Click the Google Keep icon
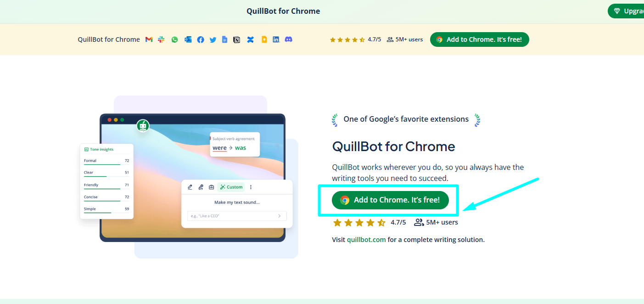Image resolution: width=644 pixels, height=304 pixels. coord(264,39)
